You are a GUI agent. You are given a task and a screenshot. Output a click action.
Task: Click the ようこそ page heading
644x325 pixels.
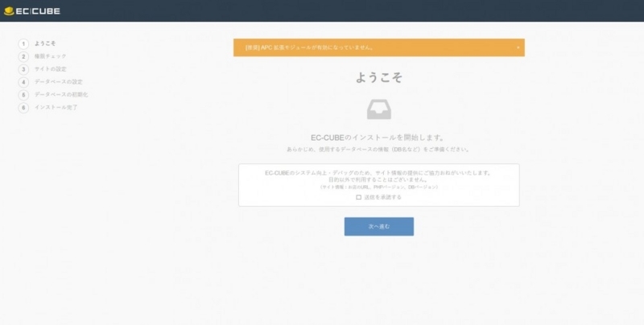tap(378, 77)
